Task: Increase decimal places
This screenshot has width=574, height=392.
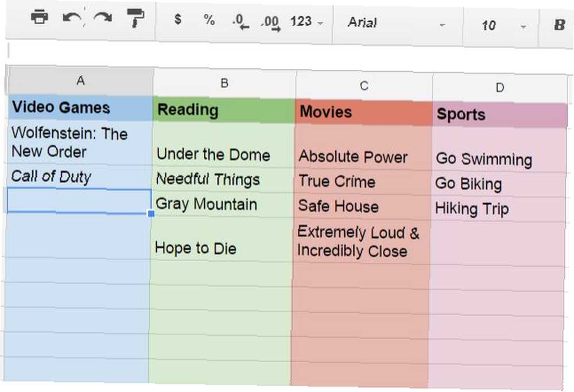Action: [x=271, y=23]
